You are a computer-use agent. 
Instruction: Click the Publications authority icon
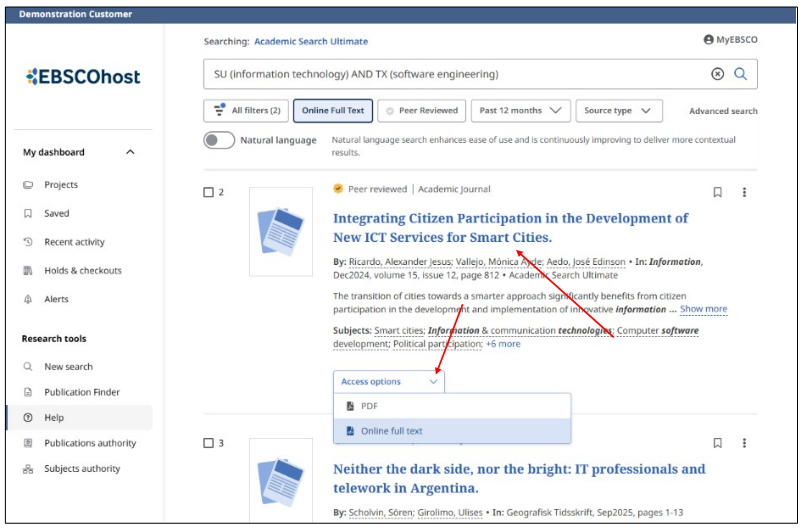[x=28, y=443]
